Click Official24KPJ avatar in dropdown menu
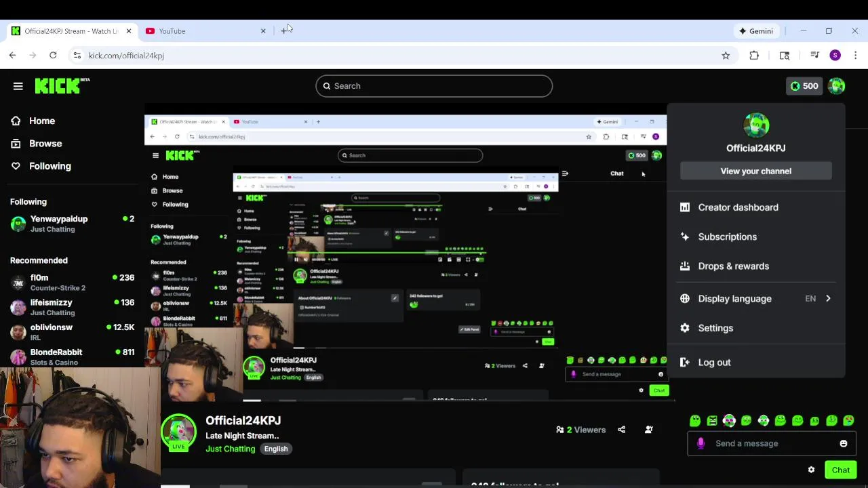The image size is (868, 488). point(756,126)
